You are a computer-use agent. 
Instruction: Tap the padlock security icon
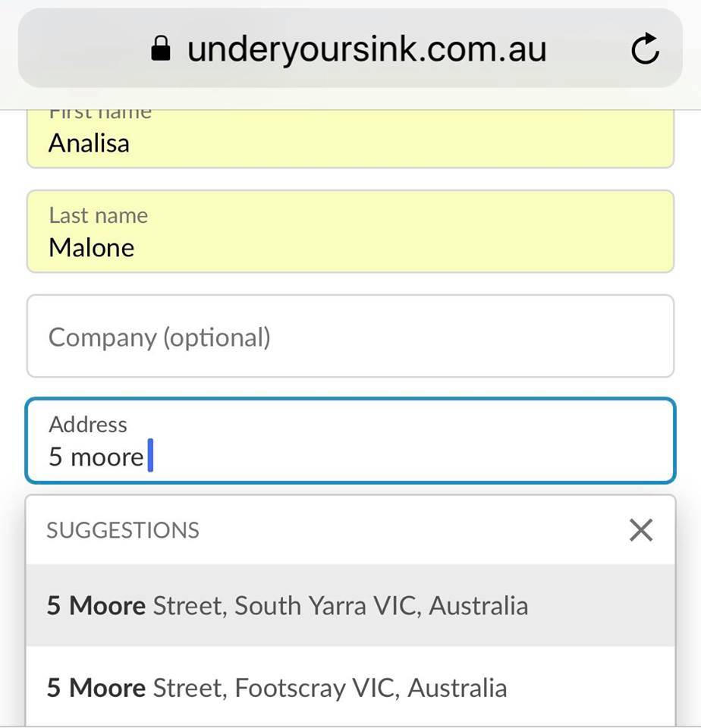(x=161, y=49)
